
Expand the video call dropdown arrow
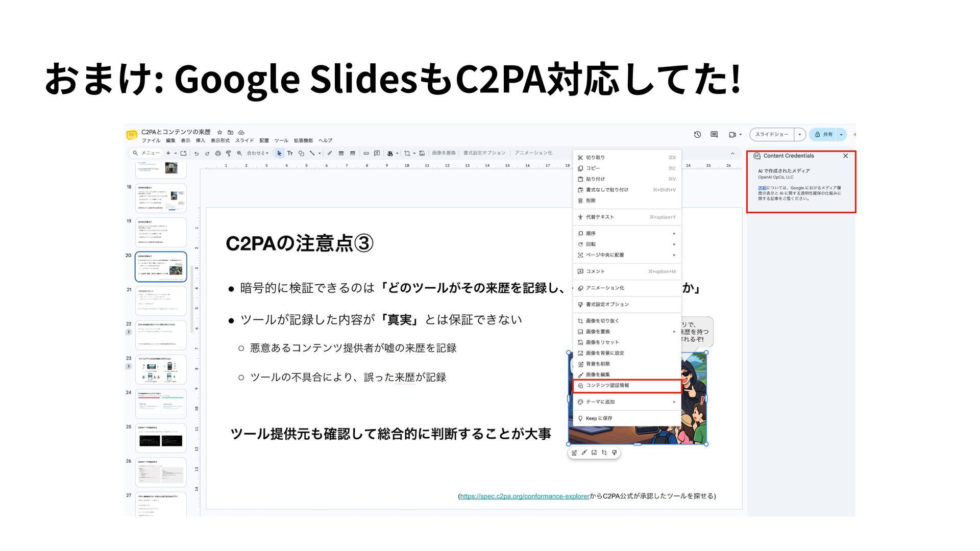741,135
